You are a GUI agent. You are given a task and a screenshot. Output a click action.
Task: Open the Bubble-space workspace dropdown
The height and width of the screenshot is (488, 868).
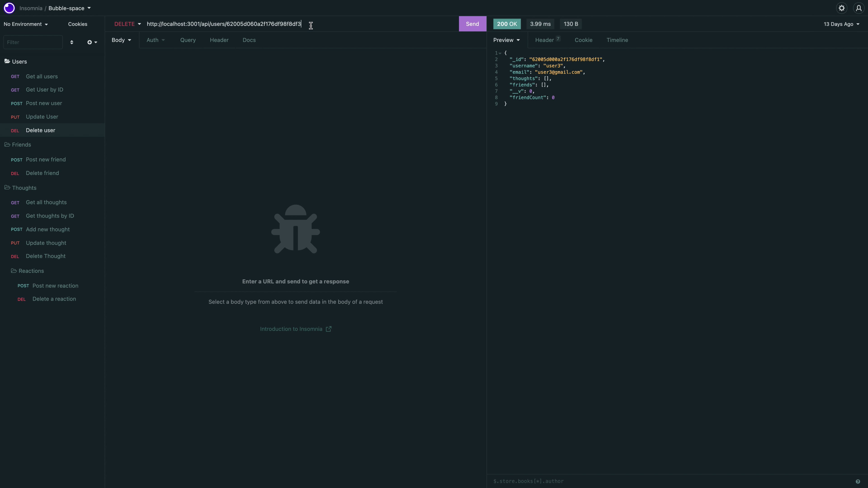click(70, 8)
